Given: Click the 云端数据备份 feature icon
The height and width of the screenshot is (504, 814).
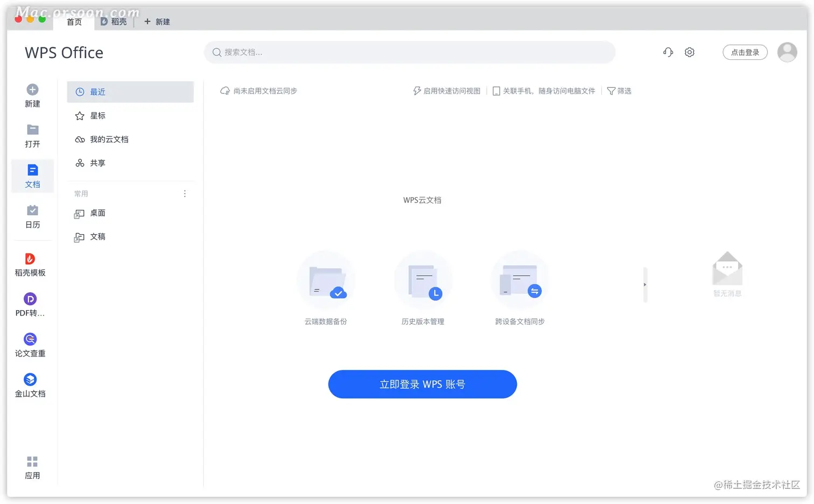Looking at the screenshot, I should (x=326, y=281).
